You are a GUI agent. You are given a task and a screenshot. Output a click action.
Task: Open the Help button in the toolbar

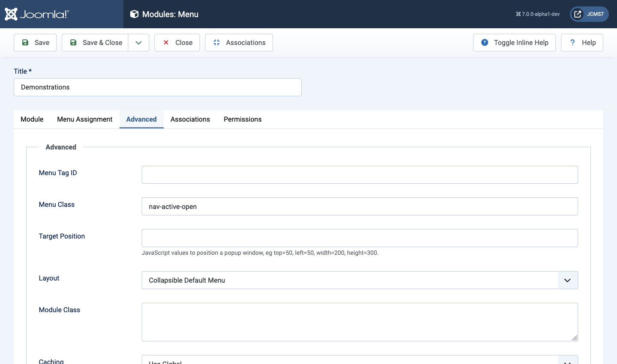[x=582, y=43]
